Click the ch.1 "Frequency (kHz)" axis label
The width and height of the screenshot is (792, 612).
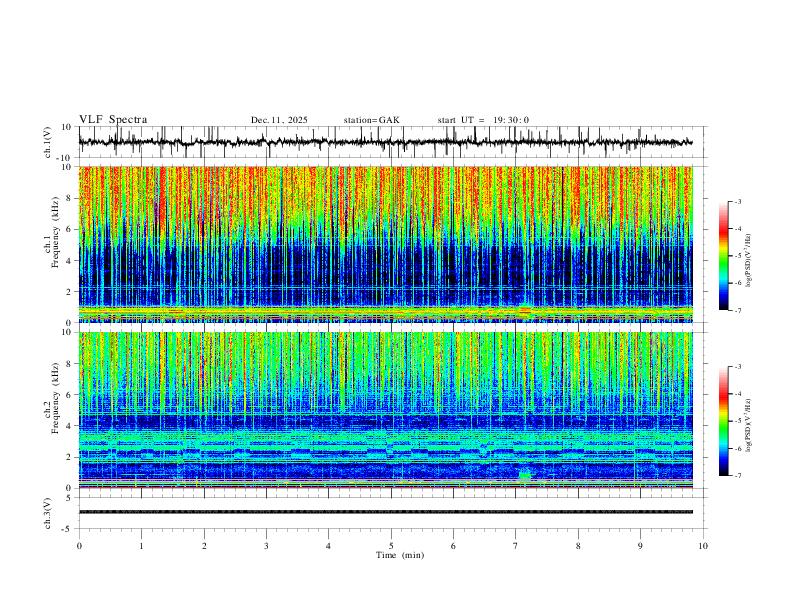pos(56,232)
